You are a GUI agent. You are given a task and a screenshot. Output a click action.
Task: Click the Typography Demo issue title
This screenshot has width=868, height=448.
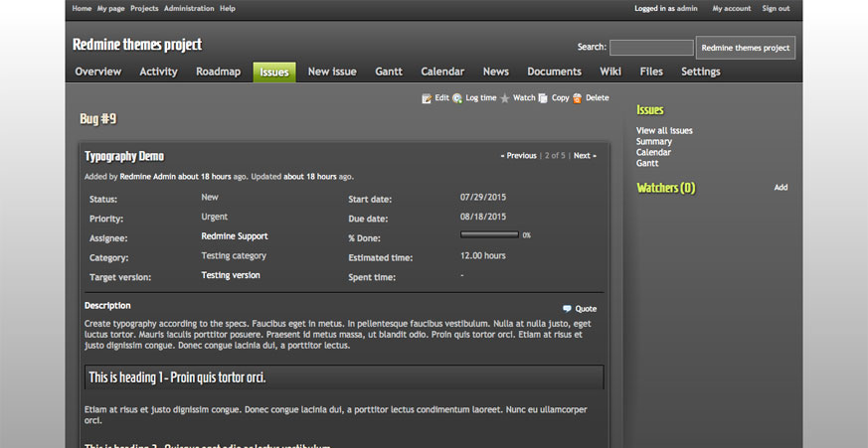pyautogui.click(x=124, y=157)
